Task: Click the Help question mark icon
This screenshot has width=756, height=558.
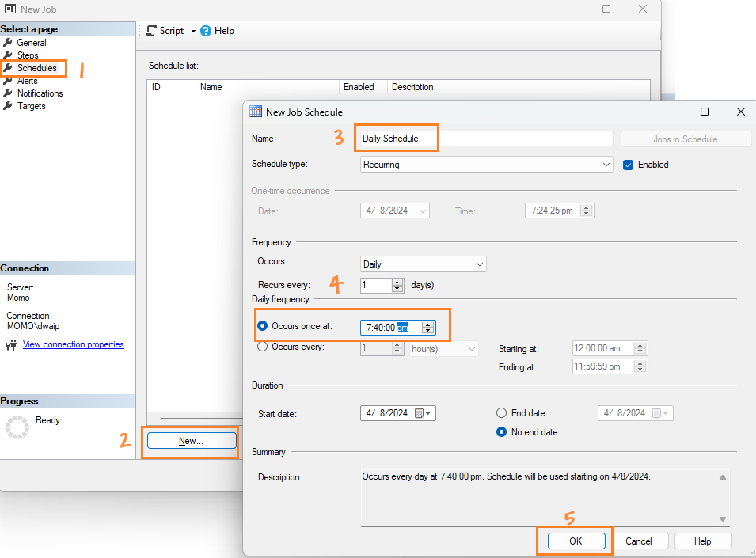Action: (x=206, y=31)
